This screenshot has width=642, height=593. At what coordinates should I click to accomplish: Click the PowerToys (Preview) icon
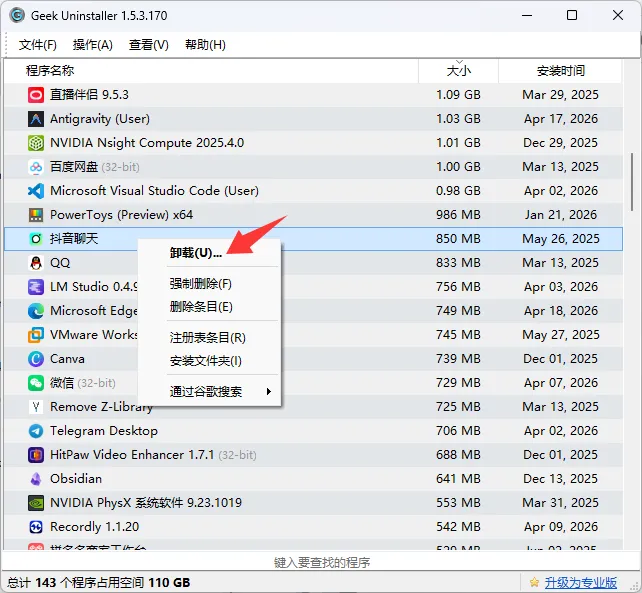(36, 215)
